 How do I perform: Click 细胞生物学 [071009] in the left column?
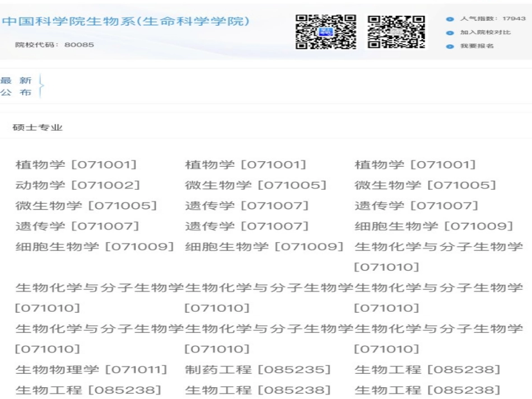pos(95,246)
